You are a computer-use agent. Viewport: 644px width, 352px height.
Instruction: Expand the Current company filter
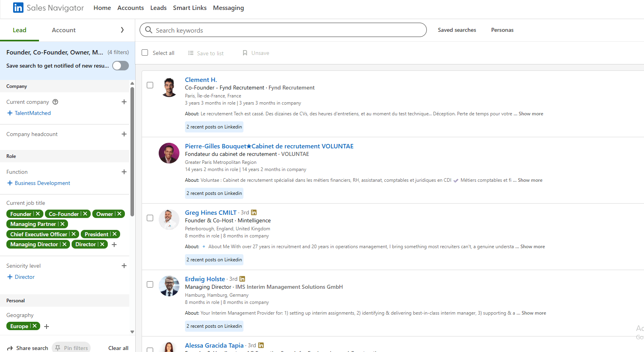pos(124,102)
